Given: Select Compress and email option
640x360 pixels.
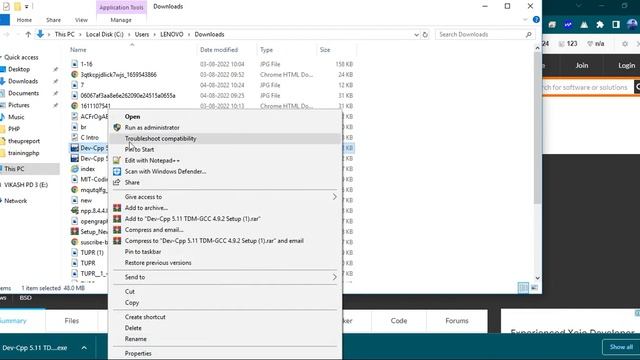Looking at the screenshot, I should (x=153, y=230).
